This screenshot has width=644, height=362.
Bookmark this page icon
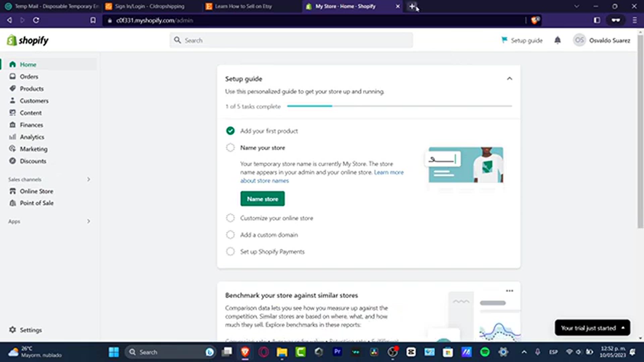(93, 20)
